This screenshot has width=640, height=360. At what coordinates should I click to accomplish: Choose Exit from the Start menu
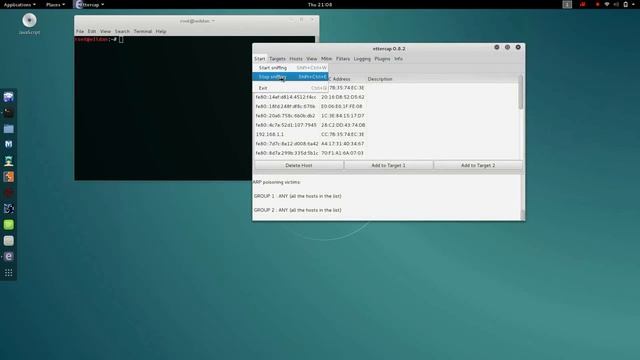[291, 88]
